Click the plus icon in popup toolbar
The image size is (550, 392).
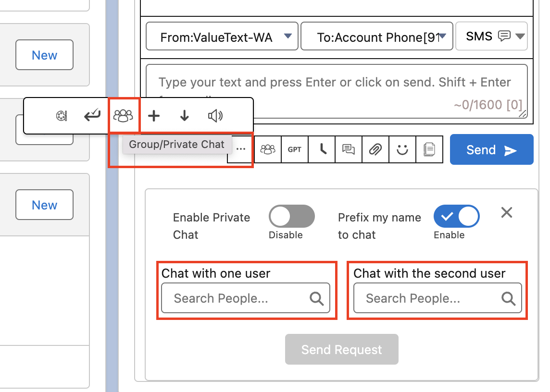pyautogui.click(x=154, y=116)
